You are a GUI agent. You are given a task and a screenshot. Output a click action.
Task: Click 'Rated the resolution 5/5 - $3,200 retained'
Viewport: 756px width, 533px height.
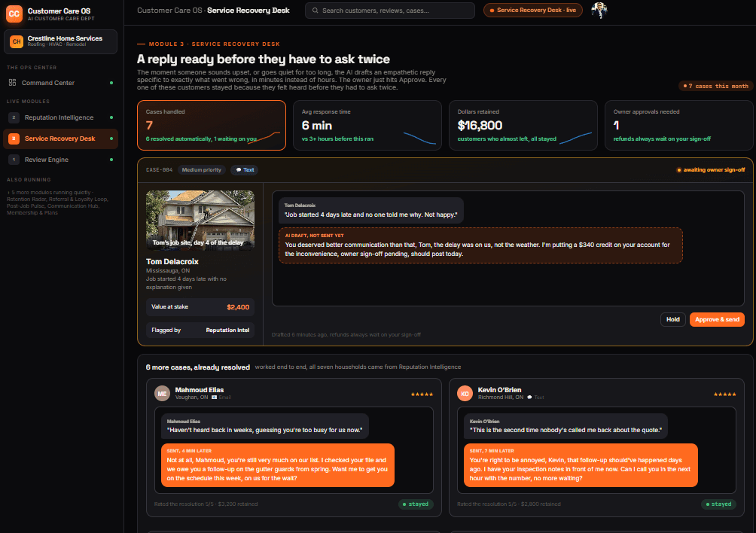(206, 504)
